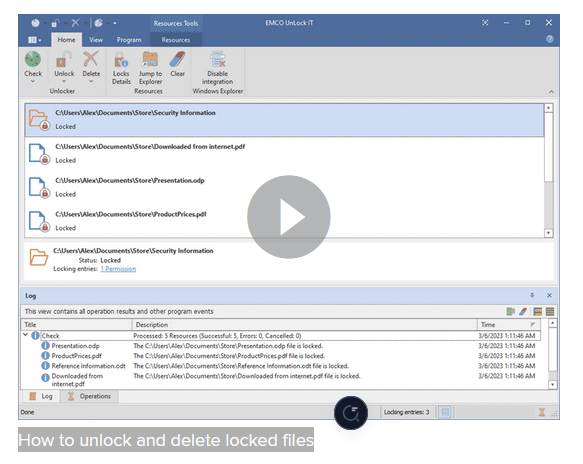The height and width of the screenshot is (464, 583).
Task: Open dropdown beside quick access delete icon
Action: click(x=85, y=23)
